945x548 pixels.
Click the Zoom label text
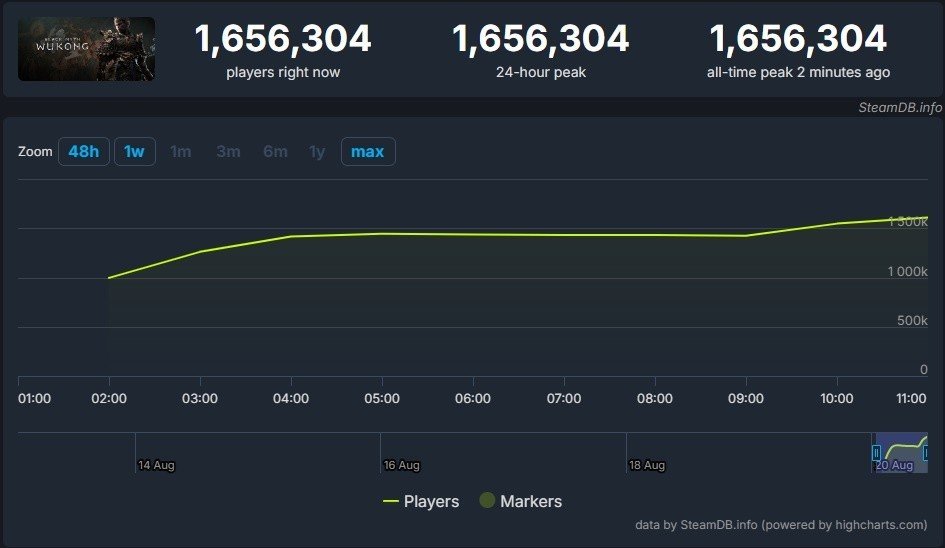(x=35, y=151)
